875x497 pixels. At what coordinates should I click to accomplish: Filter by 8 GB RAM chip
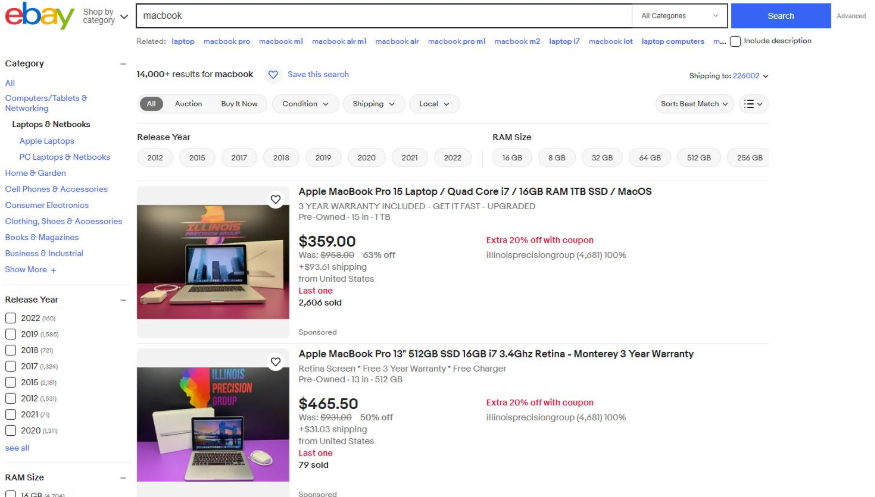pyautogui.click(x=556, y=158)
